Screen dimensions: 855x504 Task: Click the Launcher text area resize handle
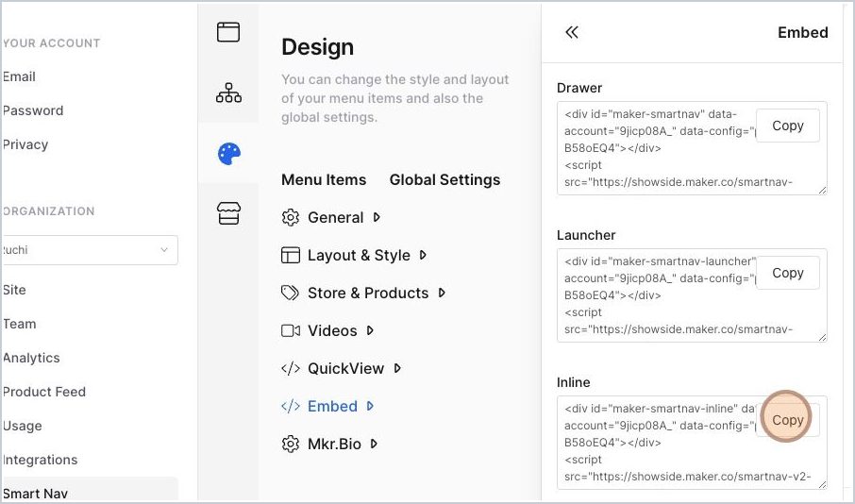coord(822,337)
